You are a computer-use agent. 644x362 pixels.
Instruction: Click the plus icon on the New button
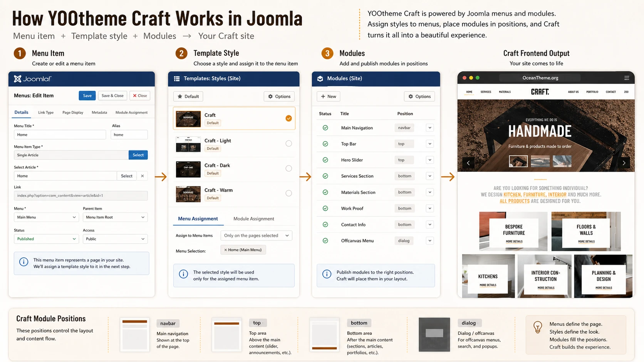pos(323,97)
